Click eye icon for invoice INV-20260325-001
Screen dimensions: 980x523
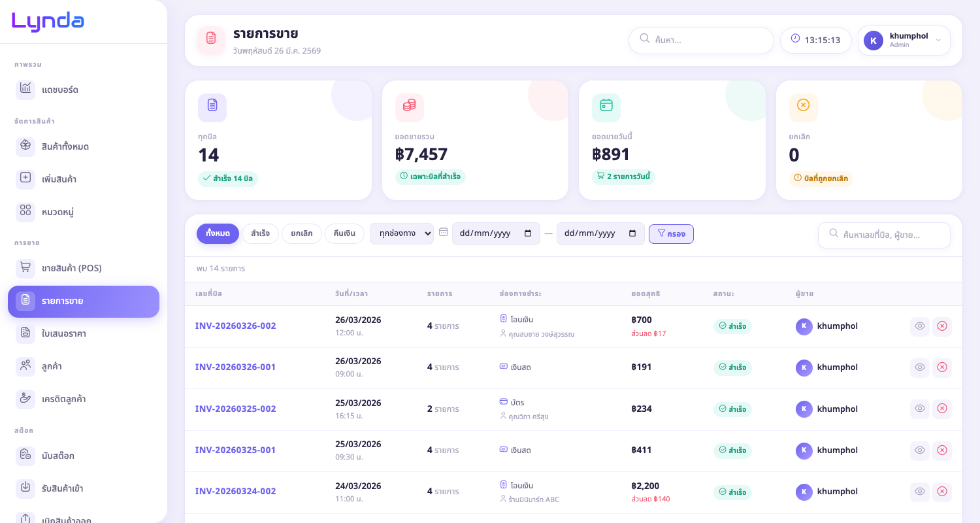click(x=920, y=450)
